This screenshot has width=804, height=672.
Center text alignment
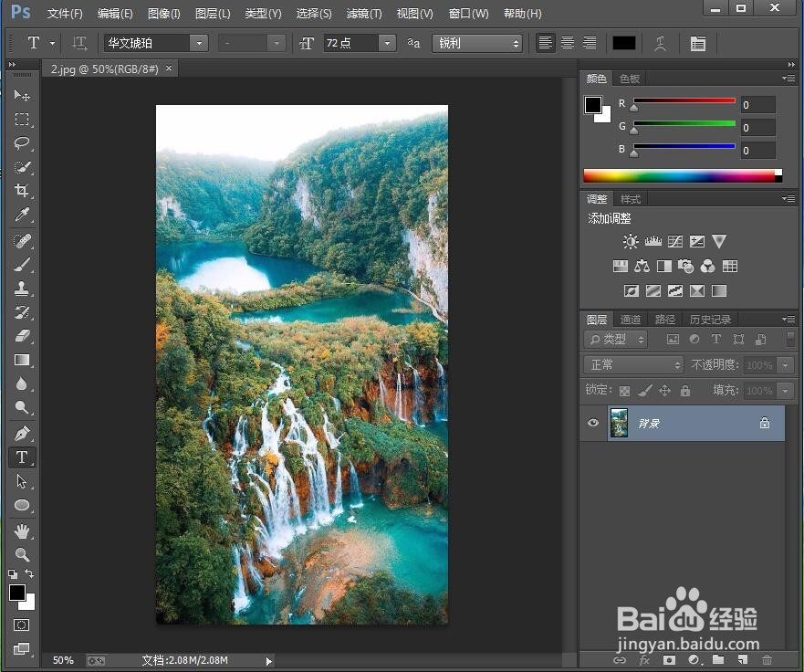[568, 43]
